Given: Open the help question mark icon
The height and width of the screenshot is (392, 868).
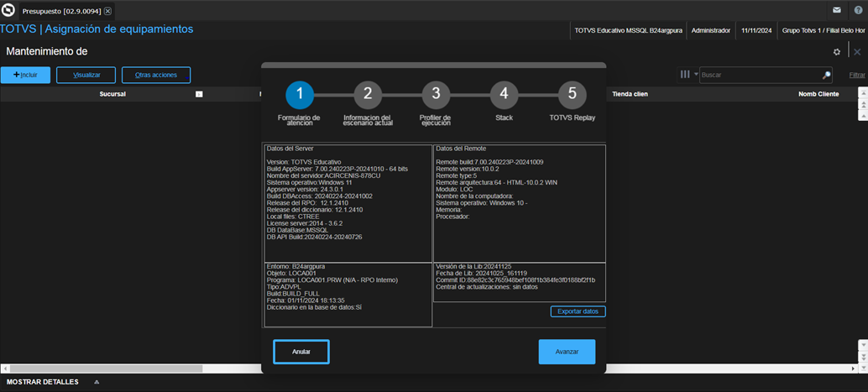Looking at the screenshot, I should point(858,10).
